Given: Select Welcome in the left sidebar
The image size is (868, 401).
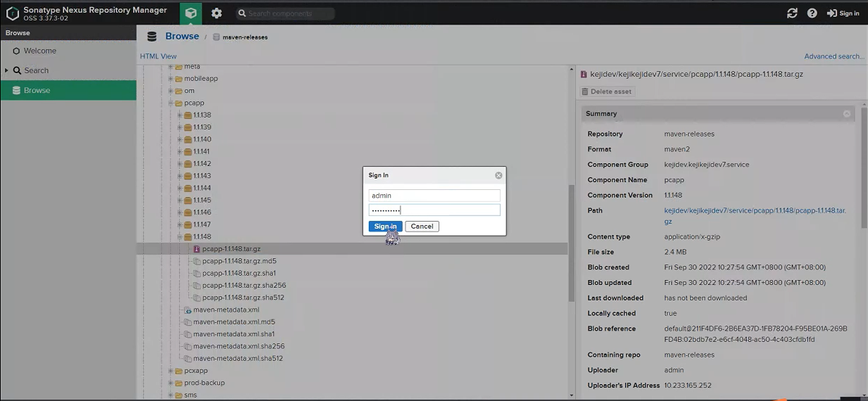Looking at the screenshot, I should pos(39,51).
